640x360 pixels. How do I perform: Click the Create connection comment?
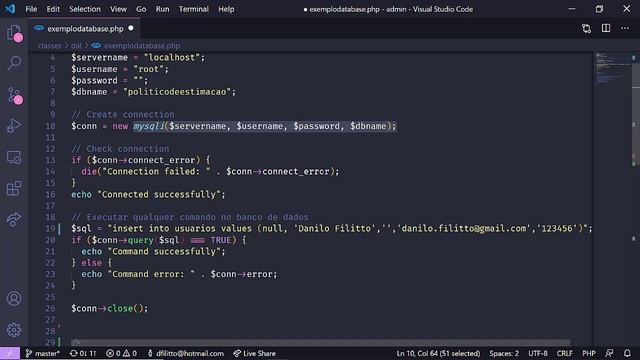pos(123,115)
